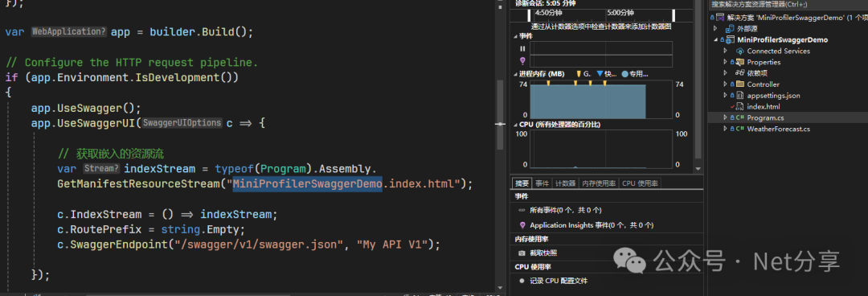Click the SwaggerUIOptions inlay hint
The image size is (868, 296).
(182, 123)
